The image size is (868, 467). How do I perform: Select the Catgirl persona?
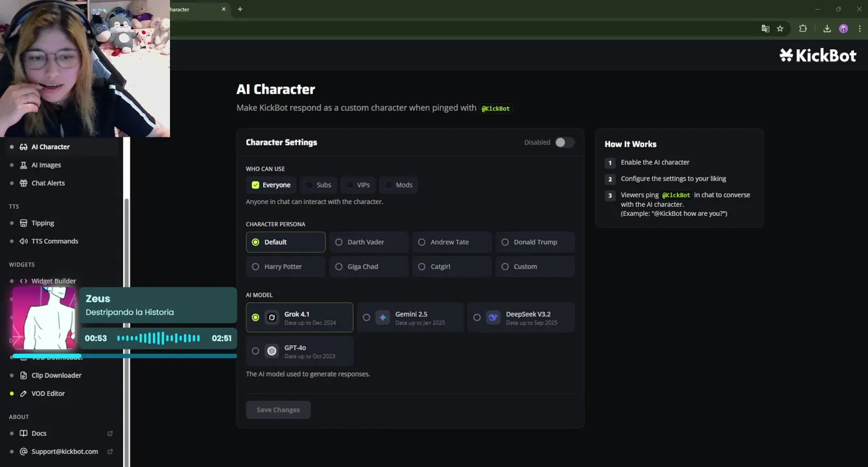pyautogui.click(x=452, y=267)
